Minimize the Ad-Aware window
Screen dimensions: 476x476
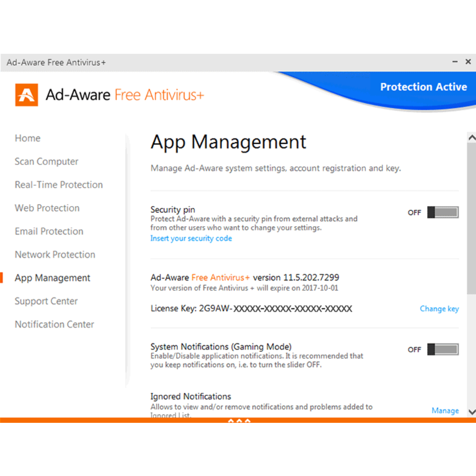pos(455,62)
